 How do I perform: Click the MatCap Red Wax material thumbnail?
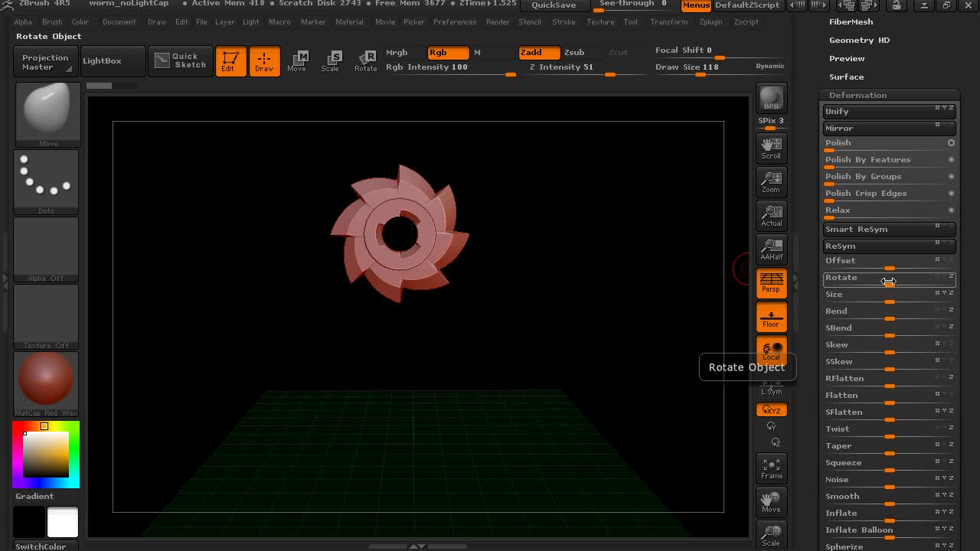tap(46, 380)
